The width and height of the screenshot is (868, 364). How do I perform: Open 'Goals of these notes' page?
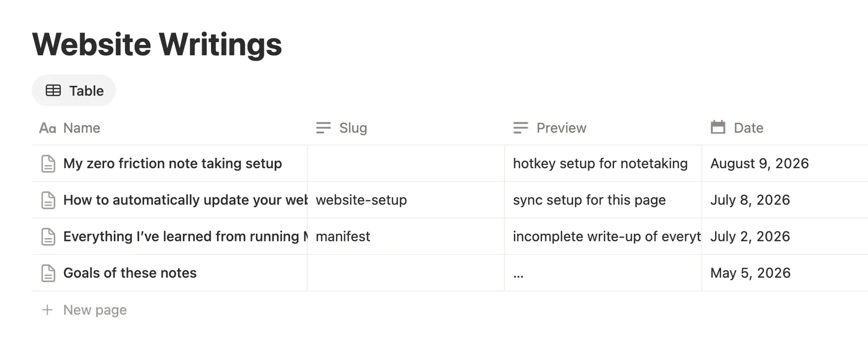point(130,273)
